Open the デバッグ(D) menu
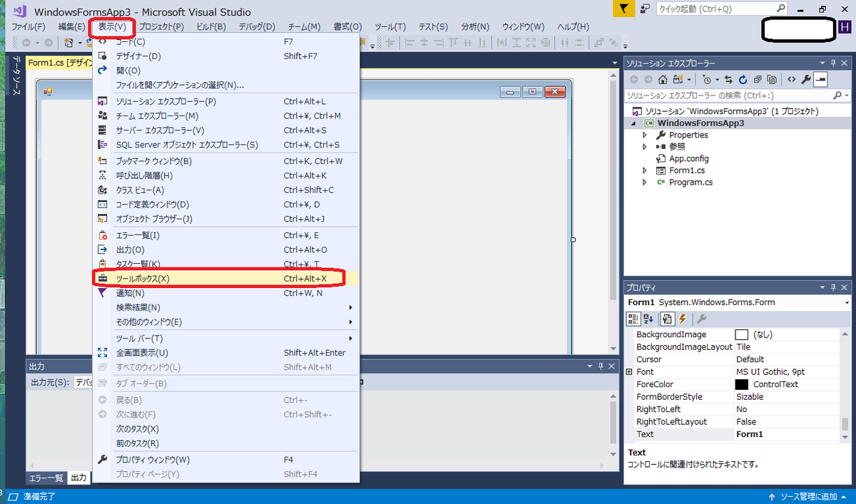Screen dimensions: 856x504 tap(255, 26)
